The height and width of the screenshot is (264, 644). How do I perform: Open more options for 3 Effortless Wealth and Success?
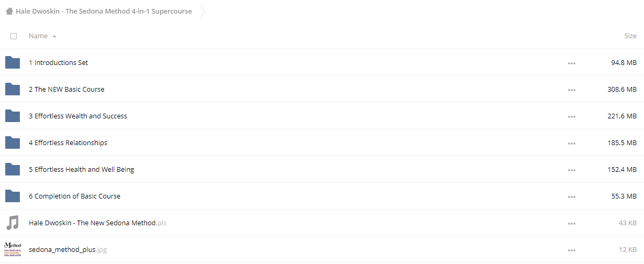click(571, 116)
